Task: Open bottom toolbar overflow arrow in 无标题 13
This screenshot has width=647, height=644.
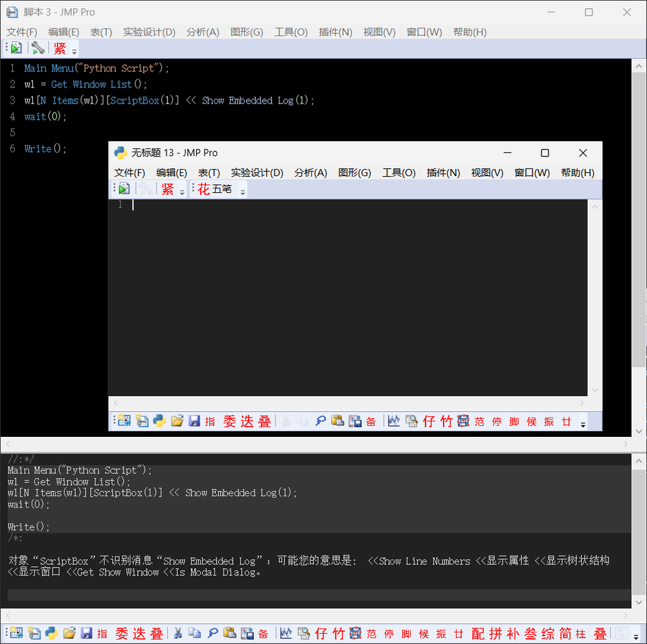Action: 583,424
